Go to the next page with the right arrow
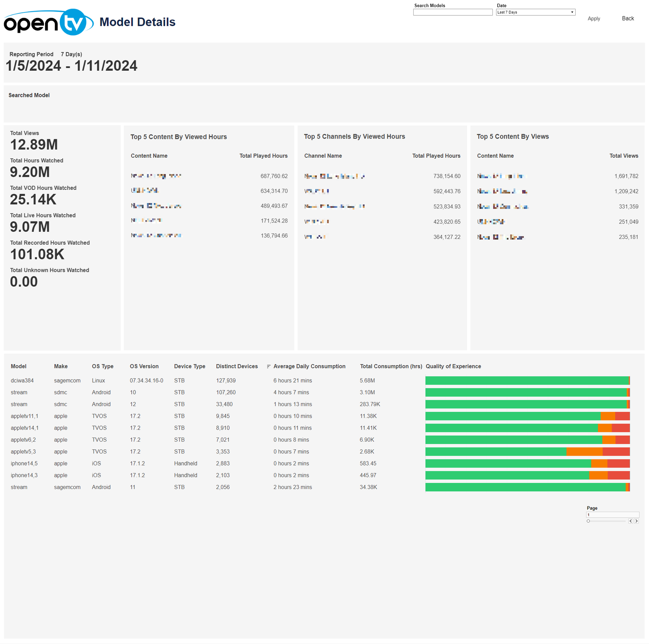Image resolution: width=649 pixels, height=644 pixels. point(636,521)
